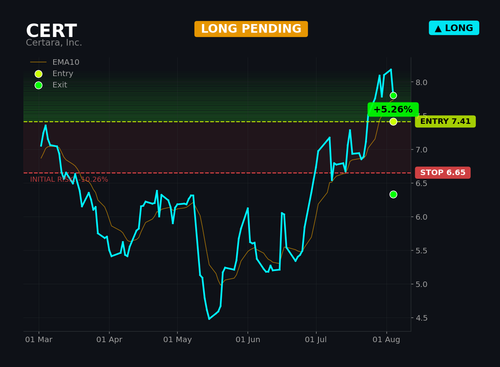
Task: Click the STOP 6.65 price label
Action: [443, 172]
